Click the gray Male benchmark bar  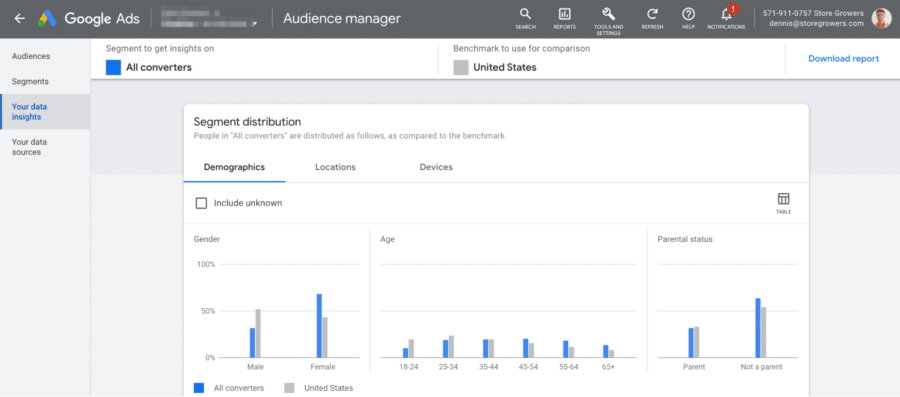click(x=258, y=333)
